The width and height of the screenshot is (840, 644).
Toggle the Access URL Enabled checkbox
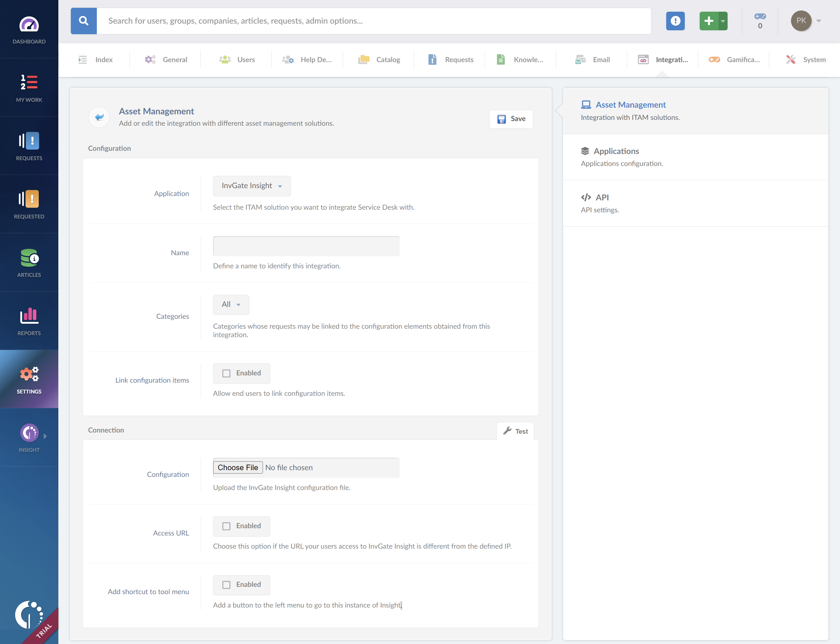[226, 526]
